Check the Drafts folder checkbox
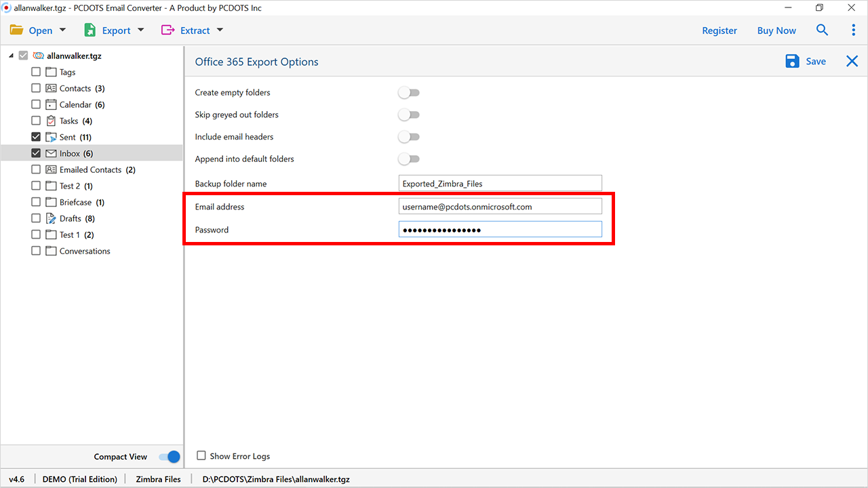This screenshot has height=488, width=868. pyautogui.click(x=36, y=218)
